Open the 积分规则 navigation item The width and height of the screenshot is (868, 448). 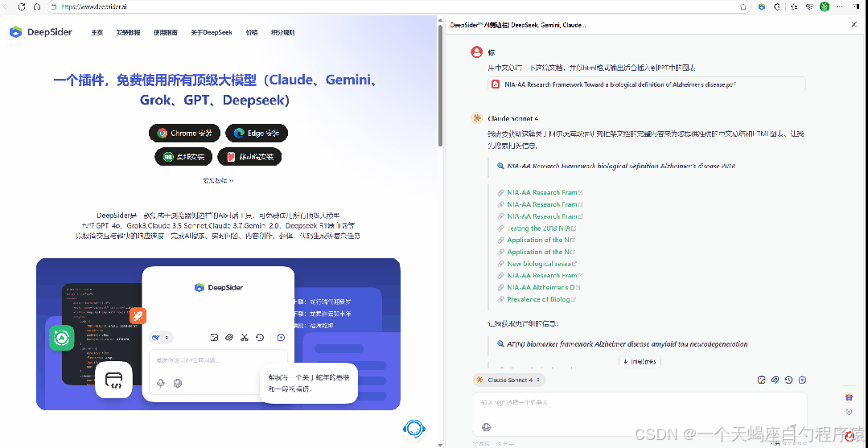coord(283,33)
